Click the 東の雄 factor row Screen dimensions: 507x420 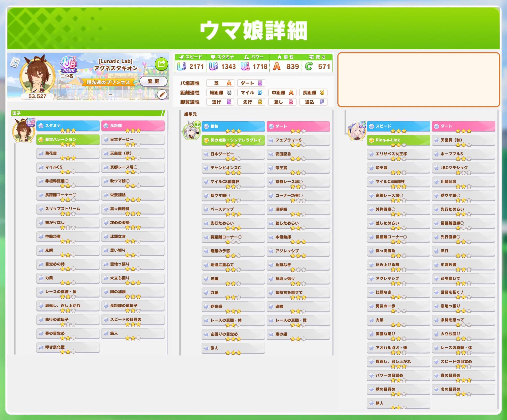coord(298,334)
